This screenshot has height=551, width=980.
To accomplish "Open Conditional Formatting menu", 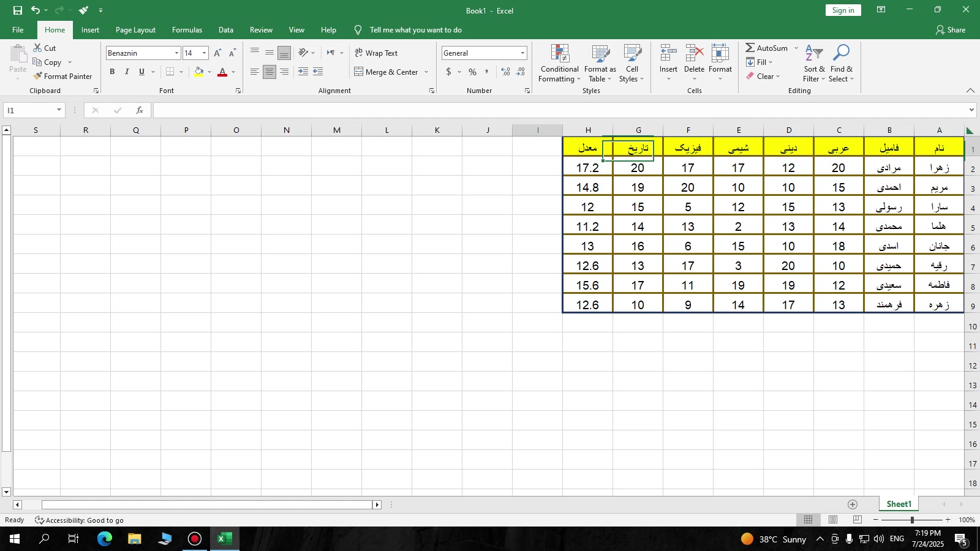I will 559,63.
